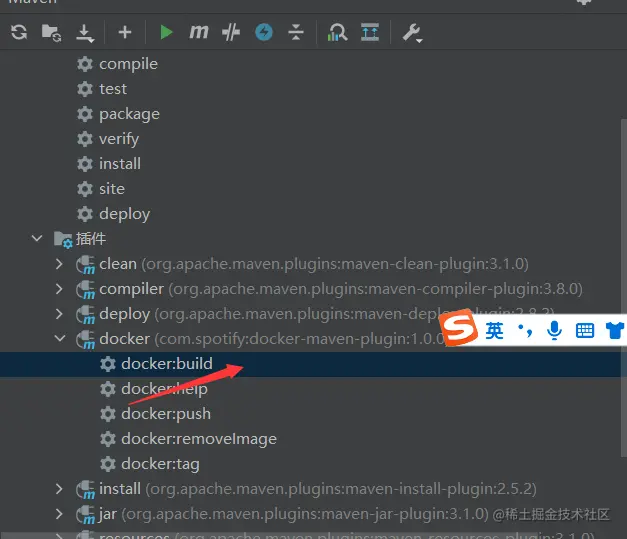Collapse the 插件 plugins folder
627x539 pixels.
pyautogui.click(x=37, y=239)
